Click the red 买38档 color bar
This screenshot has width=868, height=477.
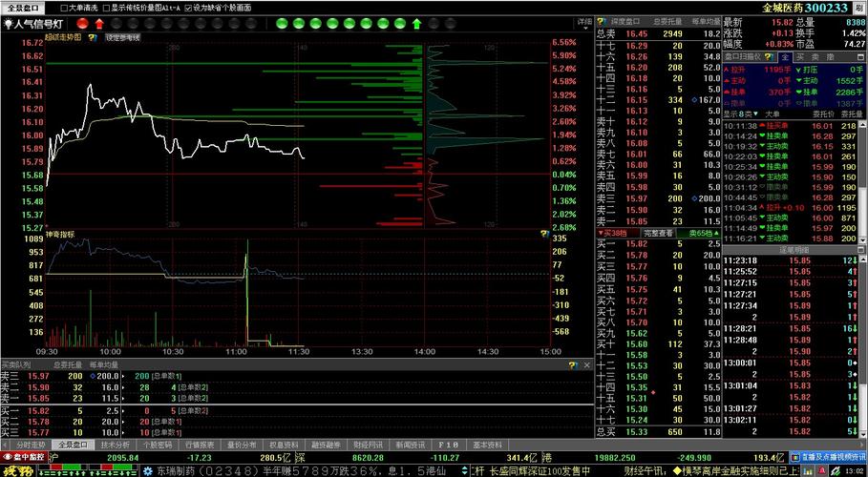click(x=614, y=233)
